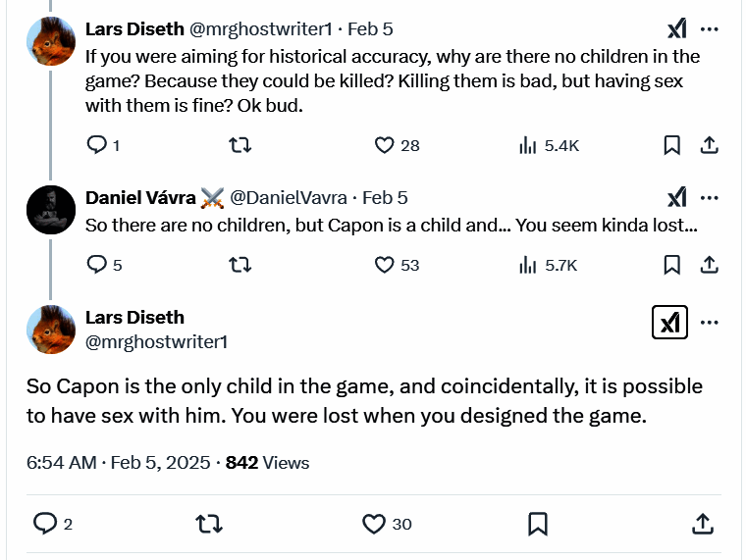View analytics showing 5.4K views

(x=527, y=145)
